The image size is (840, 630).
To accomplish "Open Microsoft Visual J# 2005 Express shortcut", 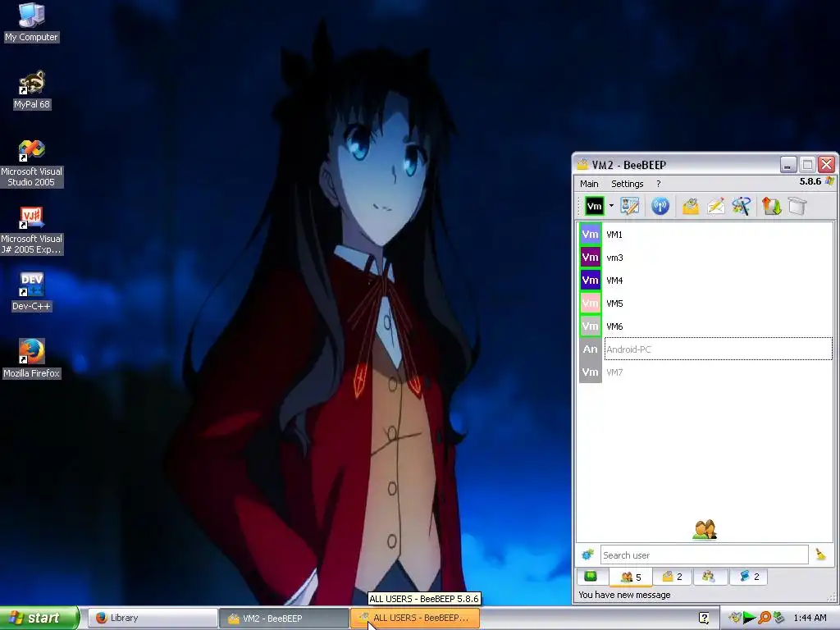I will [x=32, y=231].
